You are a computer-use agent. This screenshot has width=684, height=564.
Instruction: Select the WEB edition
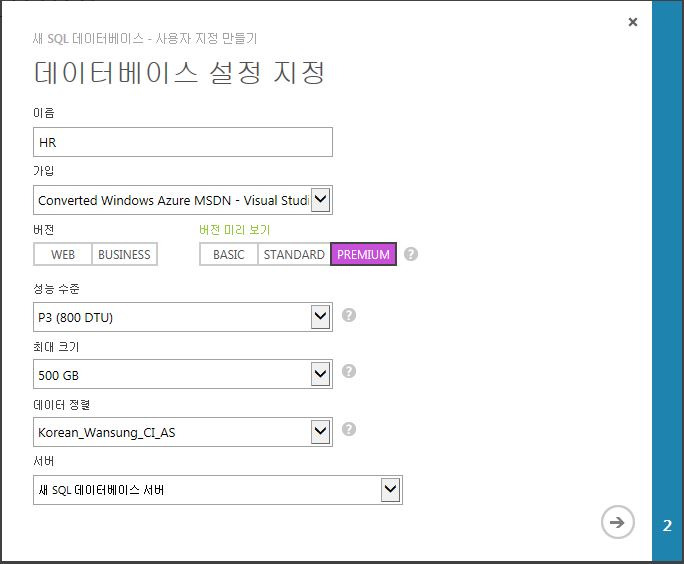click(x=63, y=254)
